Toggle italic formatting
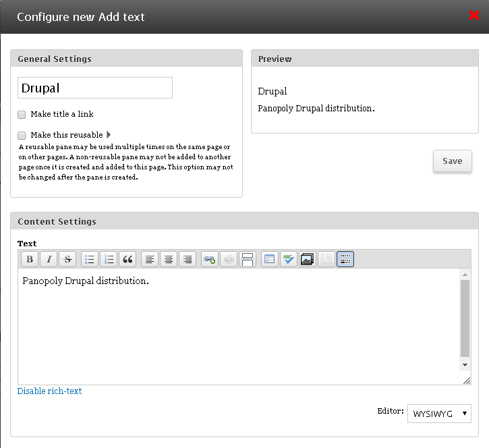Viewport: 489px width, 448px height. coord(49,259)
